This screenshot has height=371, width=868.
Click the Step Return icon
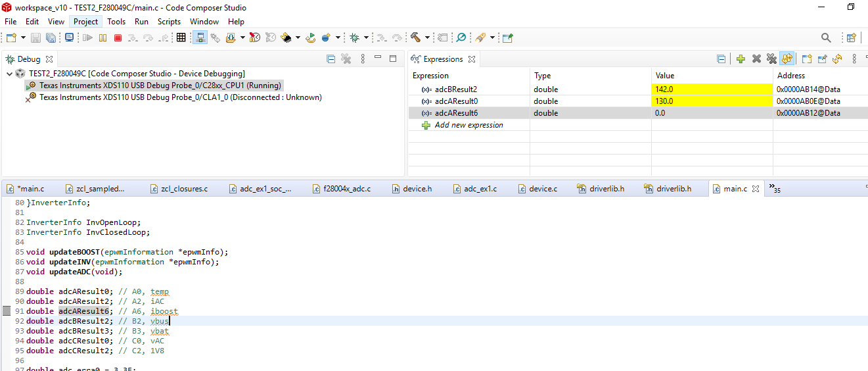(x=163, y=37)
